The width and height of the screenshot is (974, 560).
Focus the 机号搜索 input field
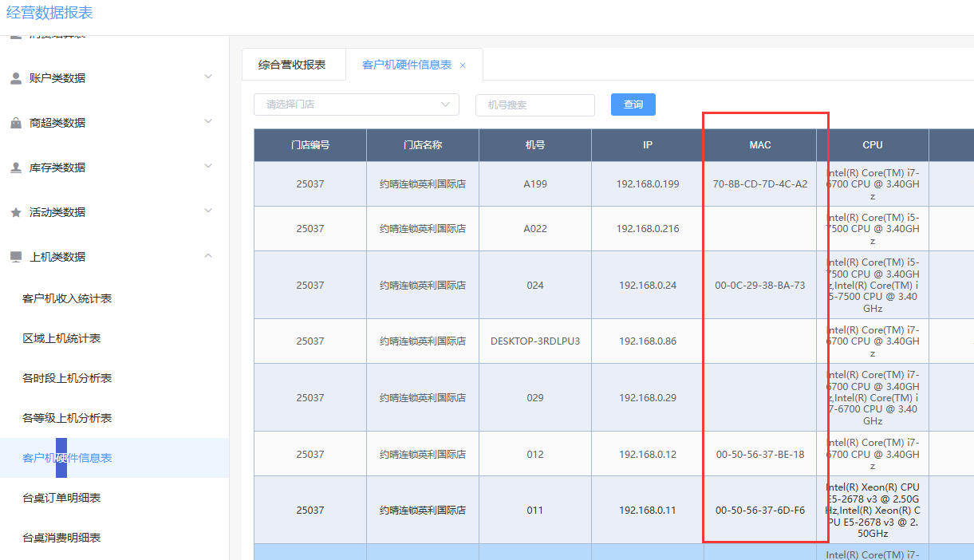(535, 105)
